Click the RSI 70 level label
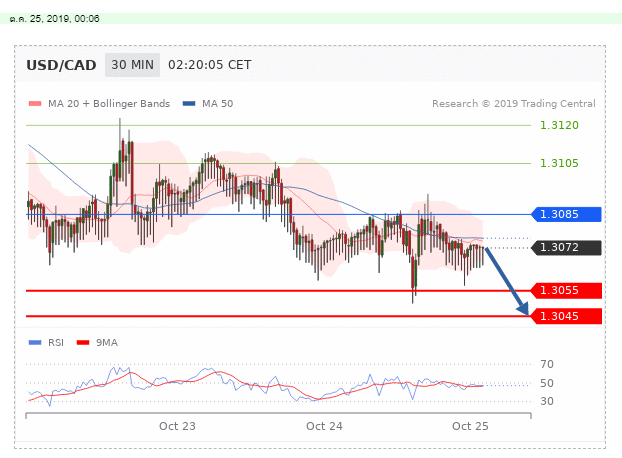The width and height of the screenshot is (622, 458). [x=547, y=364]
